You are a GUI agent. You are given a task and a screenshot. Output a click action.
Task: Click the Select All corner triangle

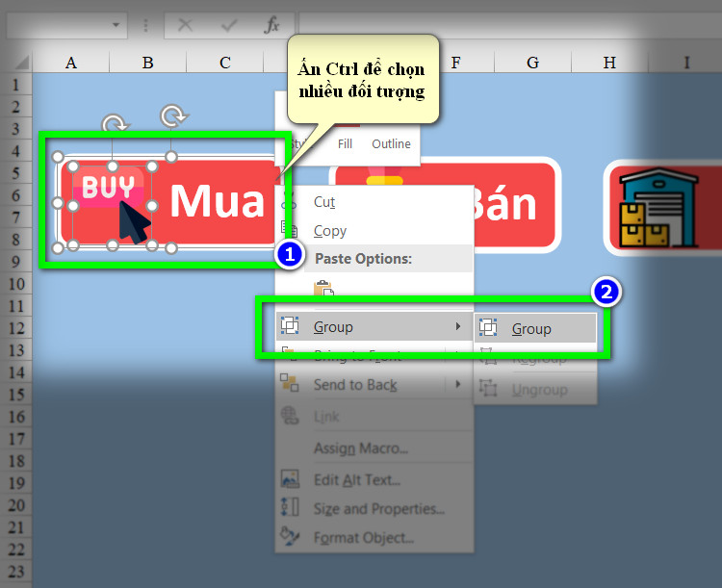[x=21, y=63]
